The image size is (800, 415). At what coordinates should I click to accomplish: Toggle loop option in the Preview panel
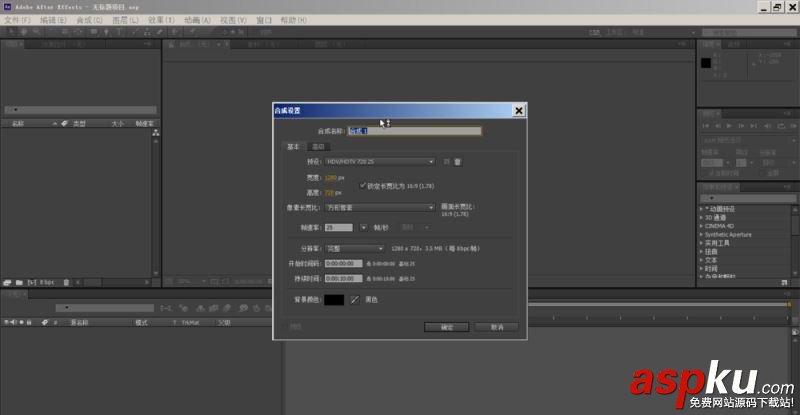coord(781,126)
